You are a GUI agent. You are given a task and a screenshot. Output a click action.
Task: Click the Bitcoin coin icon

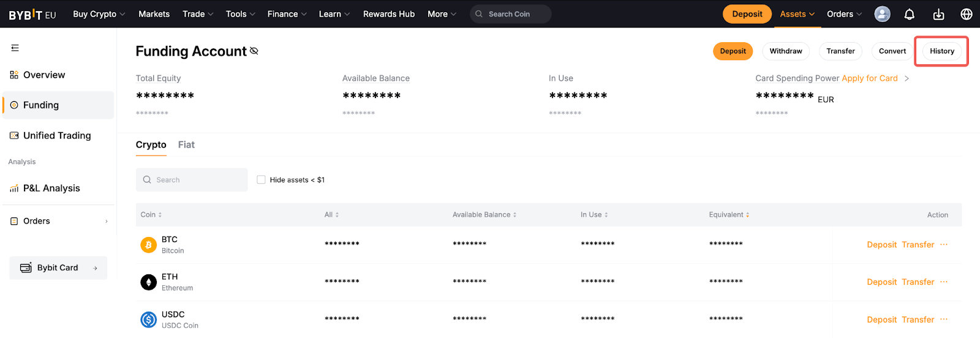coord(149,245)
